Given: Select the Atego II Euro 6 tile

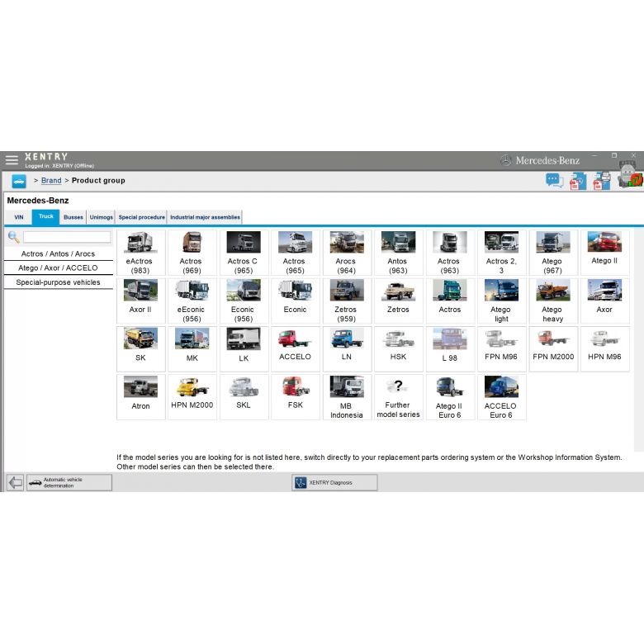Looking at the screenshot, I should [450, 397].
